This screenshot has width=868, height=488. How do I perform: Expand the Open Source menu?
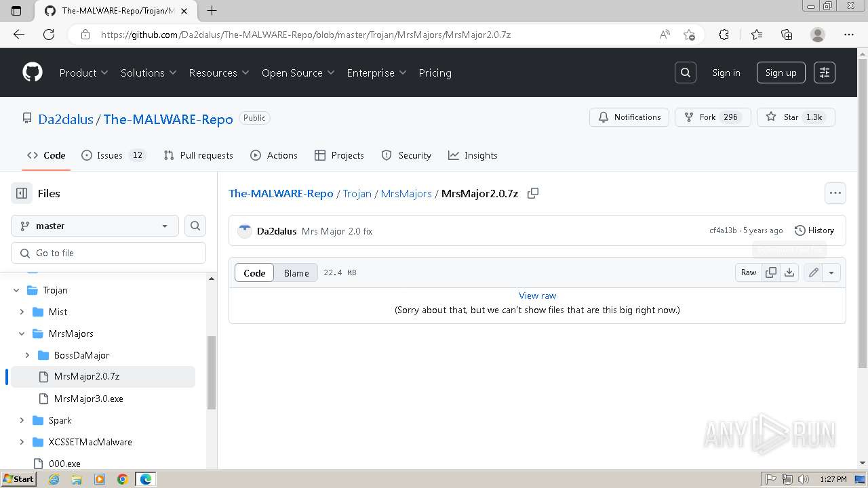coord(298,73)
